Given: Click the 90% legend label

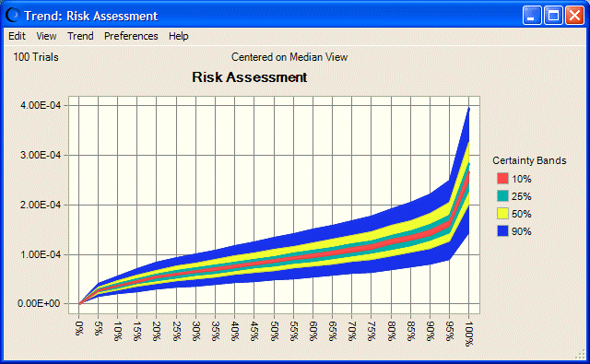Looking at the screenshot, I should (x=522, y=231).
